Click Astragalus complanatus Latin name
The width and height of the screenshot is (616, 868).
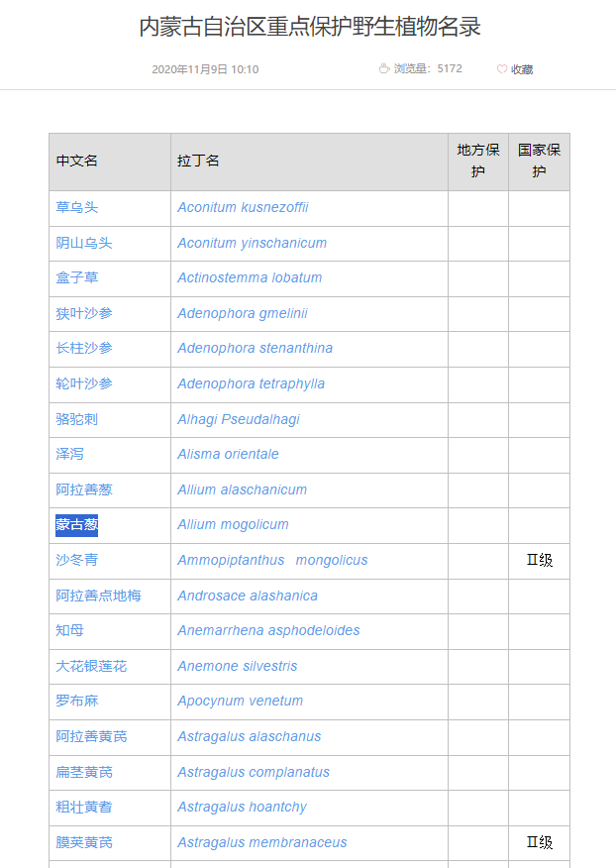click(x=254, y=772)
